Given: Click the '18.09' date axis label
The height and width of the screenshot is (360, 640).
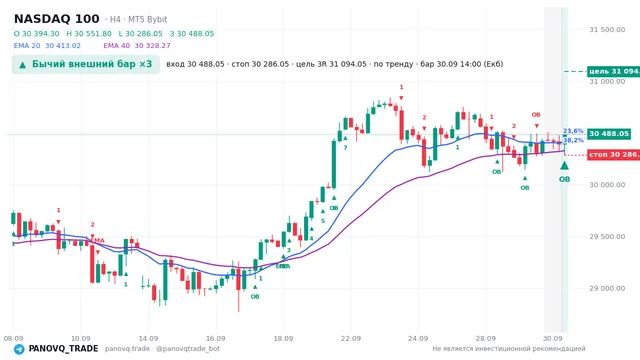Looking at the screenshot, I should click(283, 338).
